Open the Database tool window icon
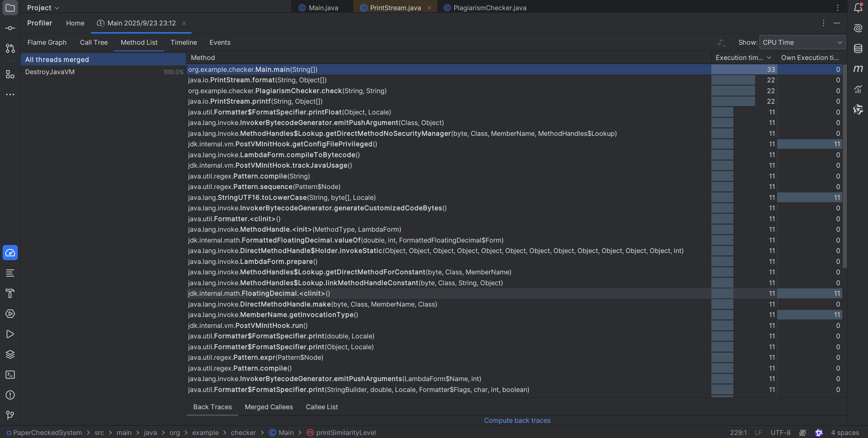Image resolution: width=868 pixels, height=438 pixels. [858, 48]
